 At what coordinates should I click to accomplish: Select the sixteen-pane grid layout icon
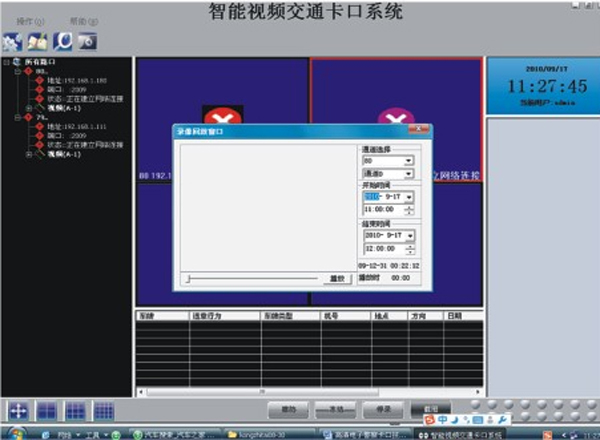(x=103, y=410)
